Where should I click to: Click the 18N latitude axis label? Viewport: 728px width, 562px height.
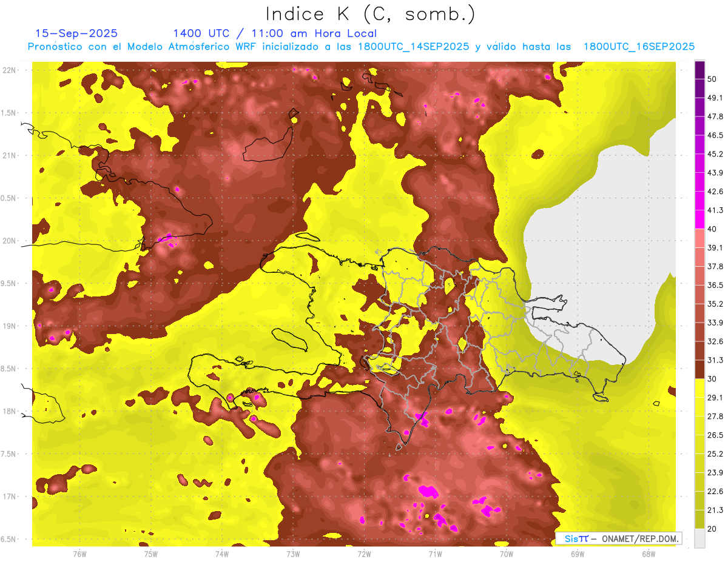pos(10,411)
